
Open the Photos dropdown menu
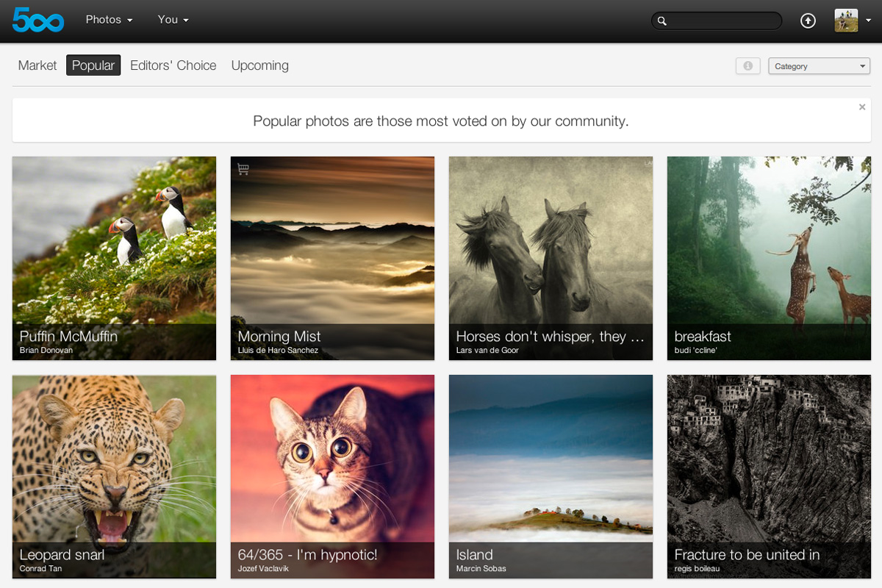pyautogui.click(x=109, y=20)
